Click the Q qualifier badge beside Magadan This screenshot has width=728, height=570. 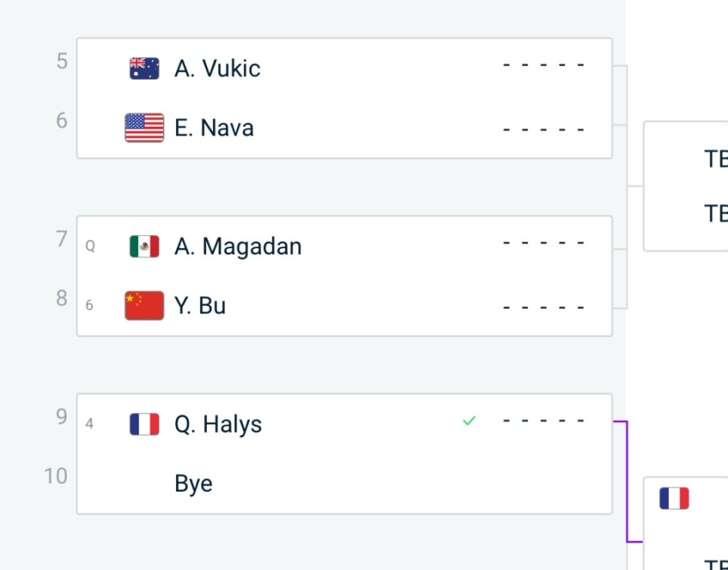[x=90, y=246]
